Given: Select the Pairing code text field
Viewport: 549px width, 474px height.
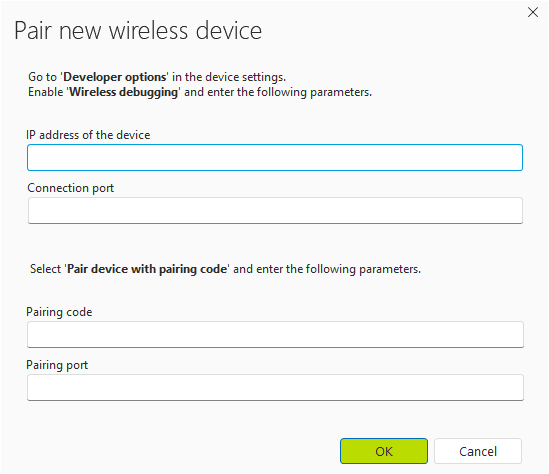Looking at the screenshot, I should [x=275, y=334].
